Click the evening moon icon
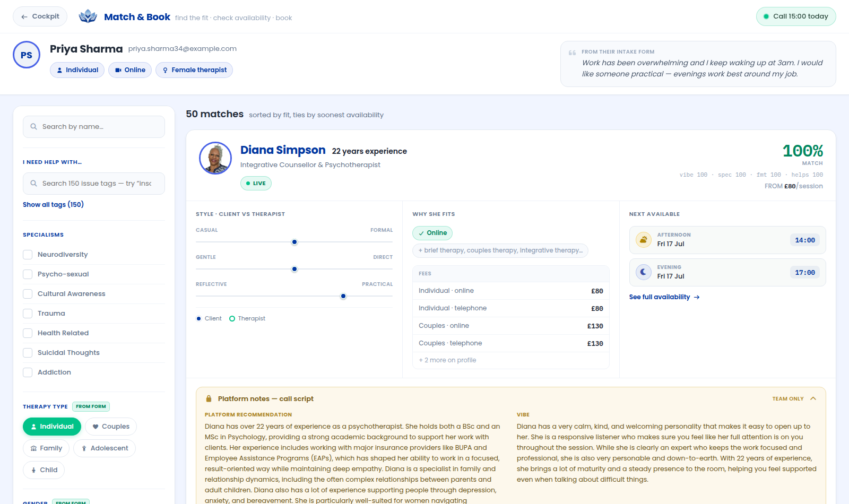 pos(644,272)
